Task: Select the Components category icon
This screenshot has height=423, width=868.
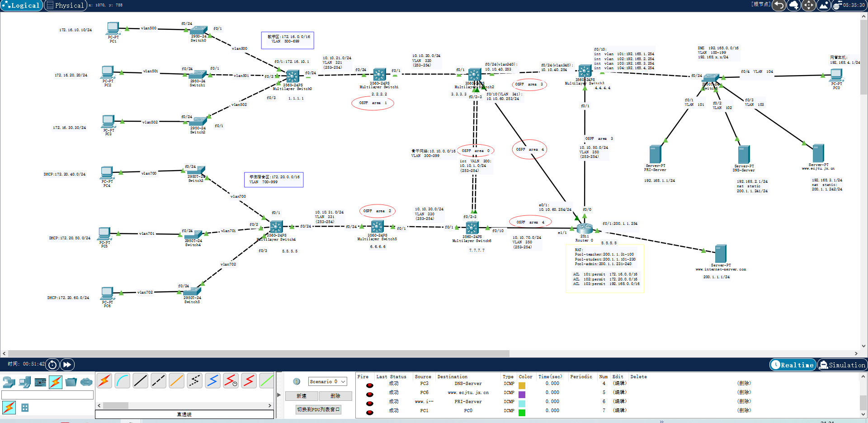Action: point(40,382)
